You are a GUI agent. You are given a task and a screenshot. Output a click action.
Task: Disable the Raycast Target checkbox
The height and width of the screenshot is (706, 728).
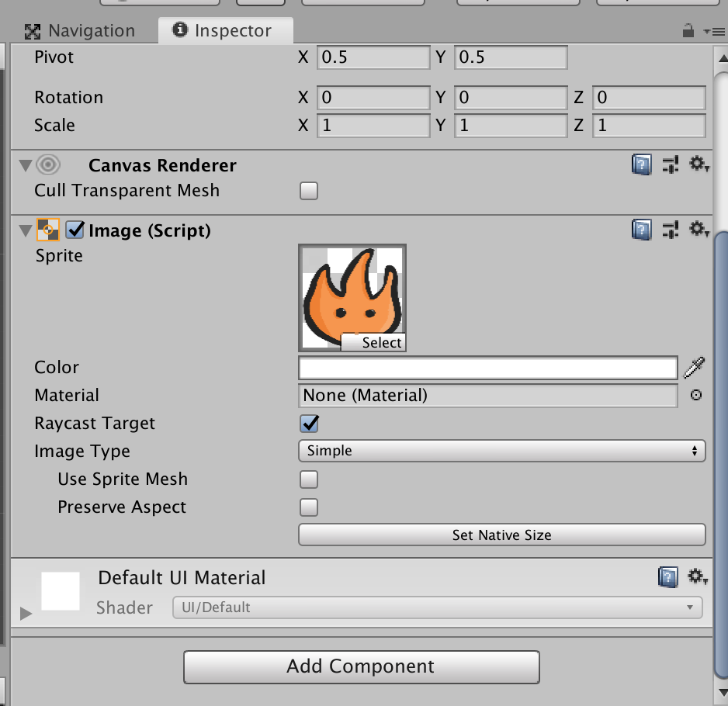[x=309, y=424]
